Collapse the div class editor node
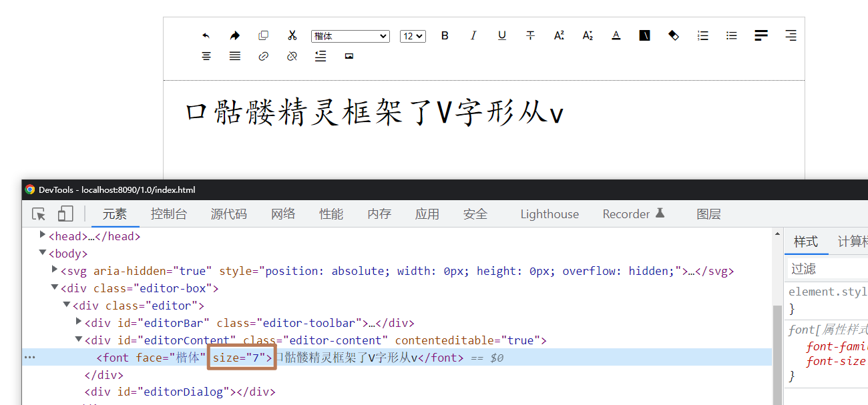 (67, 305)
